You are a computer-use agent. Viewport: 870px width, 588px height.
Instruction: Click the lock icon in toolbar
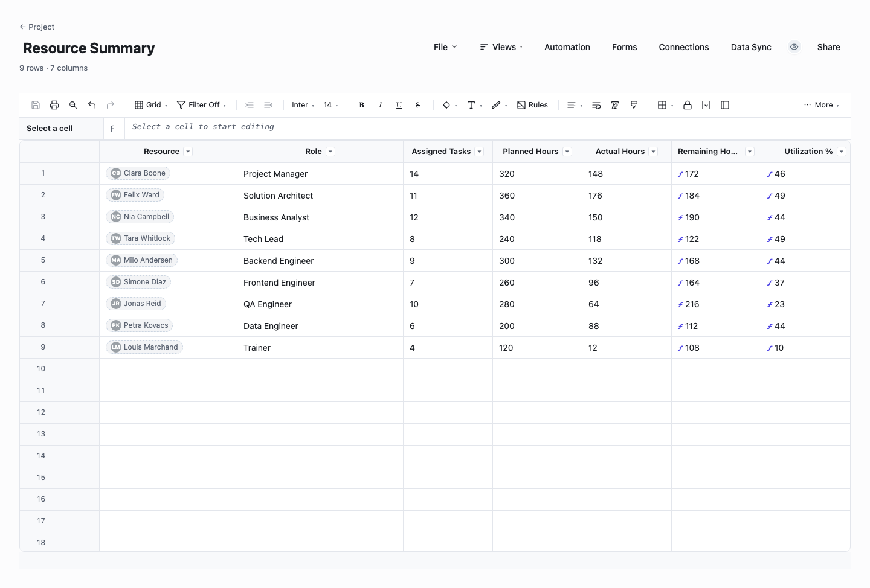pos(688,105)
